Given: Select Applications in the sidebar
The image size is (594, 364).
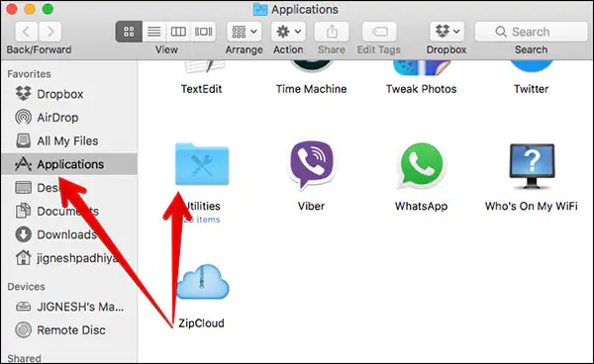Looking at the screenshot, I should (x=69, y=164).
